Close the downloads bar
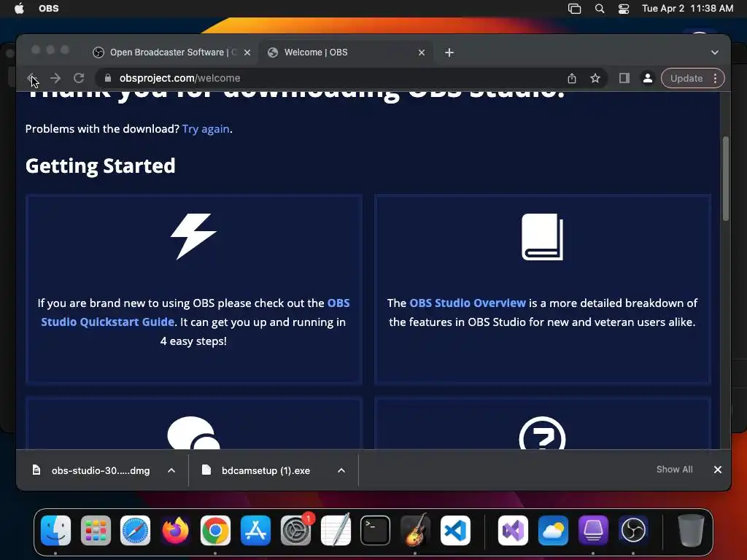The height and width of the screenshot is (560, 747). [718, 470]
